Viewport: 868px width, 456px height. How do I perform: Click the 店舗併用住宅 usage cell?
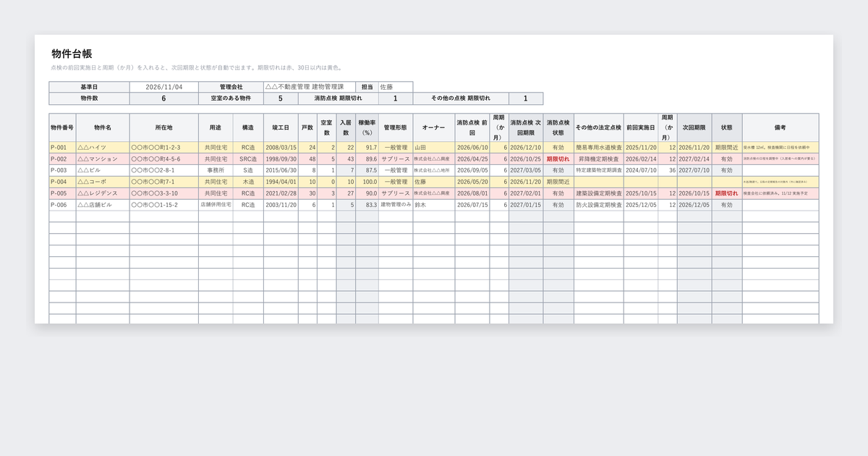pyautogui.click(x=216, y=205)
